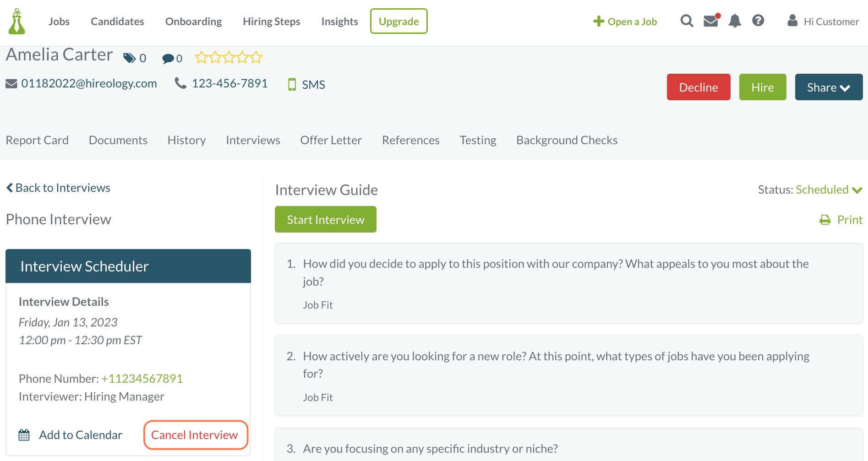This screenshot has height=461, width=868.
Task: Click the +11234567891 phone link
Action: pos(142,379)
